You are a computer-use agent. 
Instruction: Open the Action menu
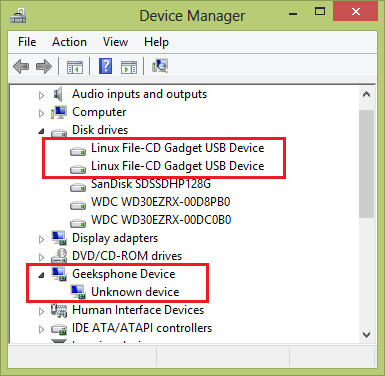69,42
